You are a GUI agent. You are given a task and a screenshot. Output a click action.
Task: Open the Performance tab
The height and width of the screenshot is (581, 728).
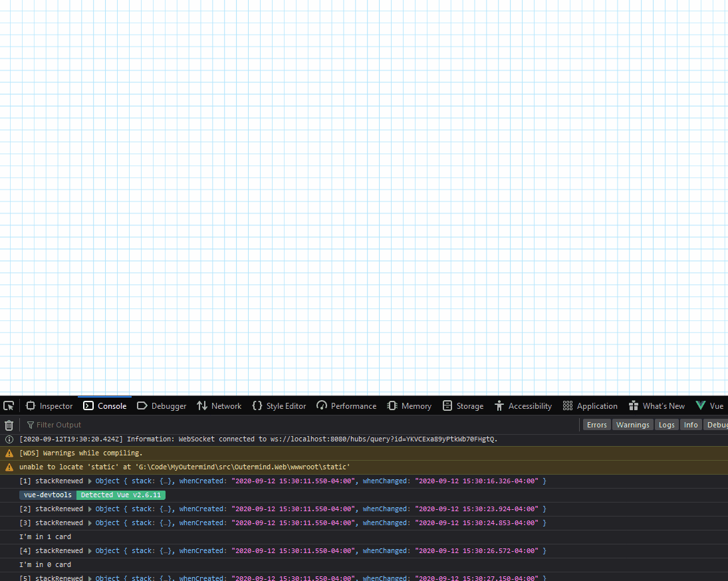346,406
